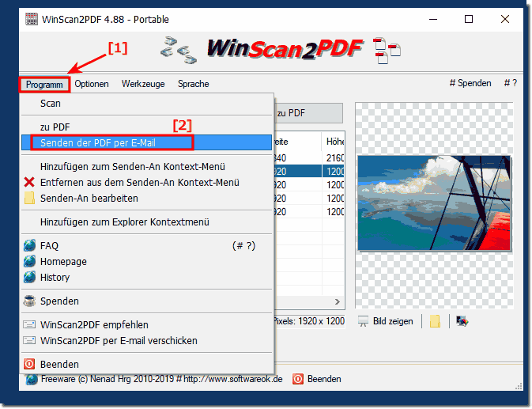Click the coffee cup Spenden icon
This screenshot has width=532, height=409.
pos(29,301)
